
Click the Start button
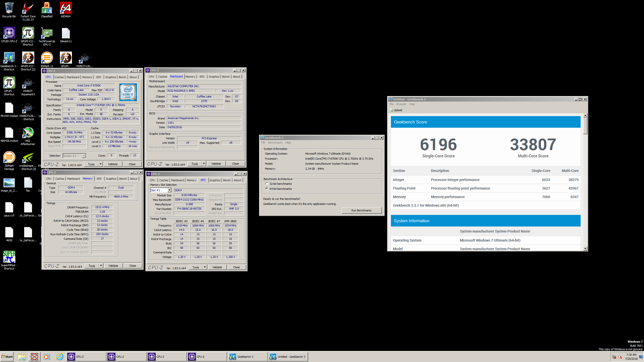click(7, 356)
